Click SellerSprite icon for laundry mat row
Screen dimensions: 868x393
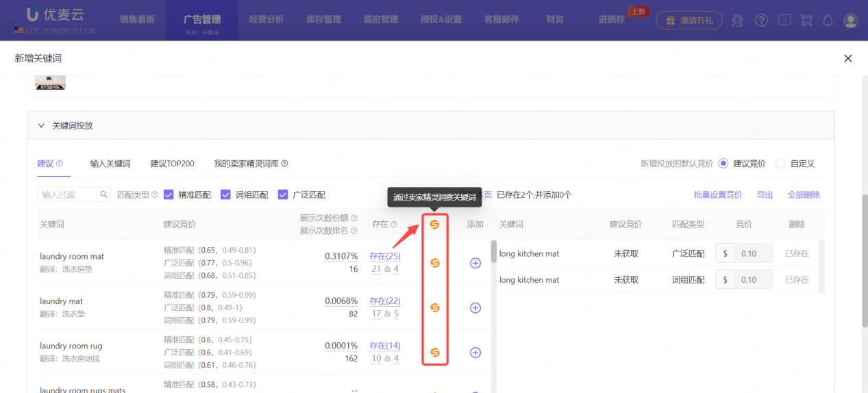(434, 308)
